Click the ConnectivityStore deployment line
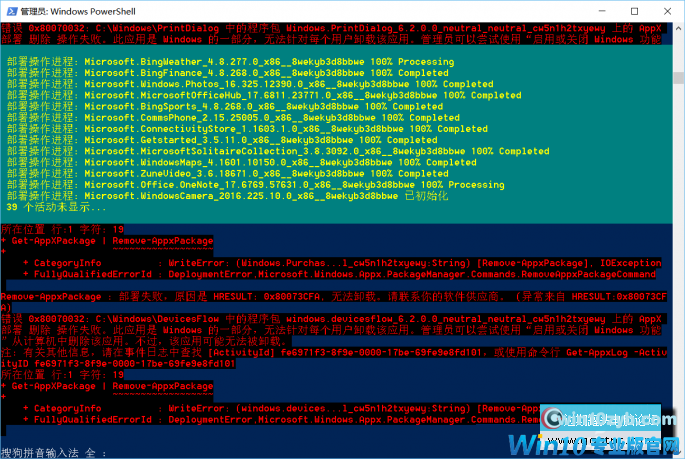Screen dimensions: 685x459 247,129
